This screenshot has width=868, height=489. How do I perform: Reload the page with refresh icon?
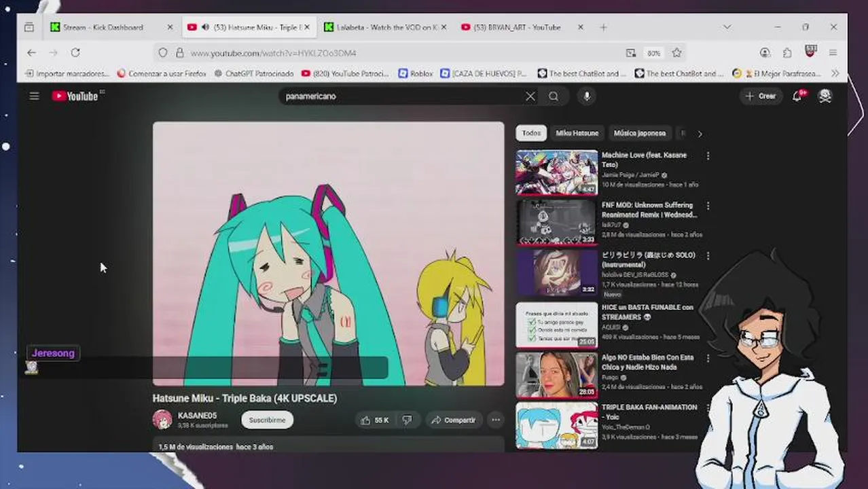click(x=75, y=52)
